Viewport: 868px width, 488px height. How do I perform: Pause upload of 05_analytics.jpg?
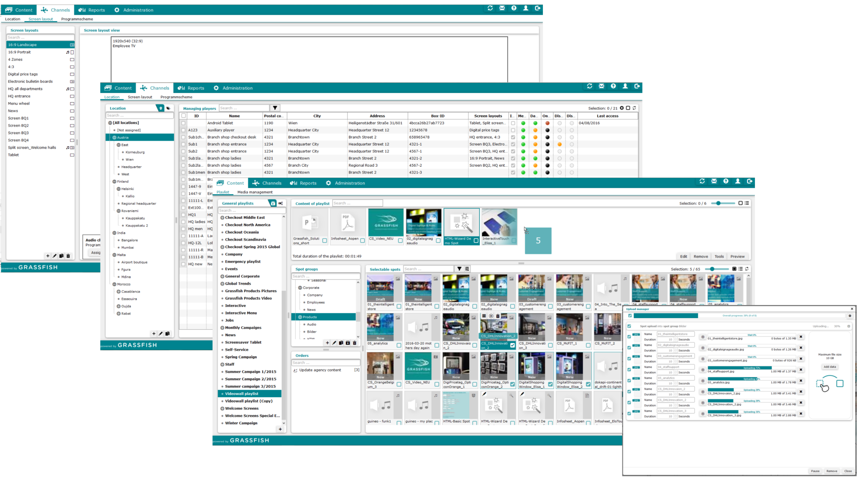click(x=703, y=381)
